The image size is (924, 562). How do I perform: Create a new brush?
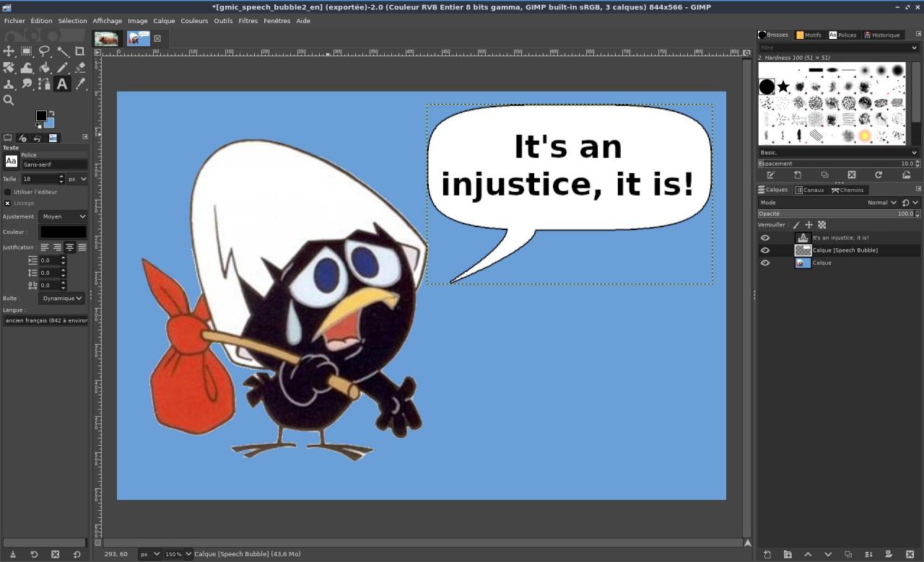pos(798,175)
